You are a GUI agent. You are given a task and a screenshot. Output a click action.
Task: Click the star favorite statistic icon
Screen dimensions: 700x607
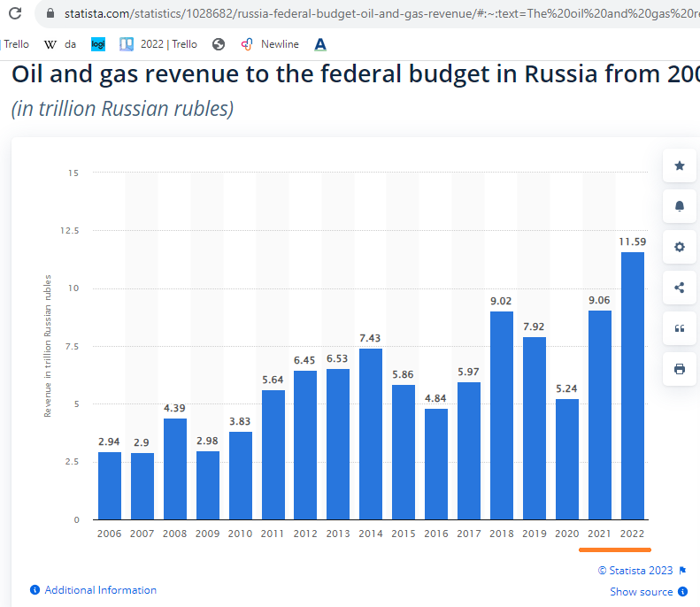[680, 165]
